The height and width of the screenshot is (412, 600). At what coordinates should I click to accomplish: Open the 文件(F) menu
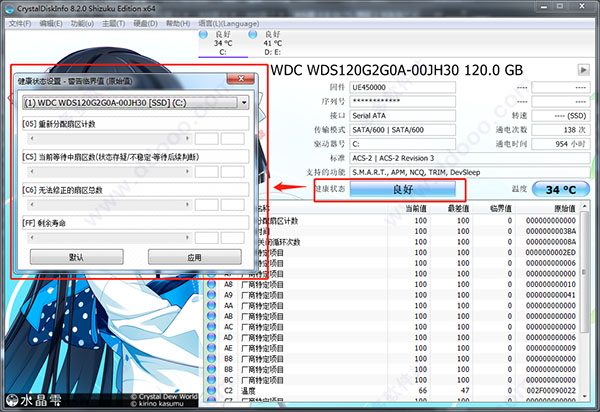tap(20, 23)
